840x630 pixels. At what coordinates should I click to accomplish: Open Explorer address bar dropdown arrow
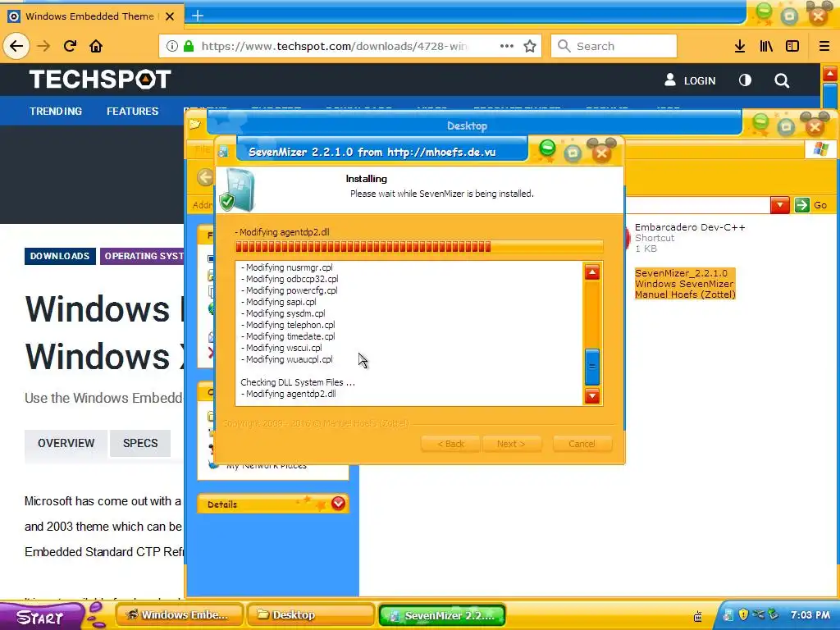pyautogui.click(x=780, y=204)
